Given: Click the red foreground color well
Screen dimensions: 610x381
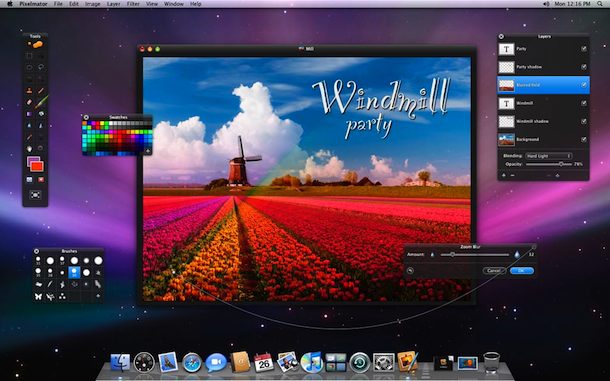Looking at the screenshot, I should (x=37, y=166).
